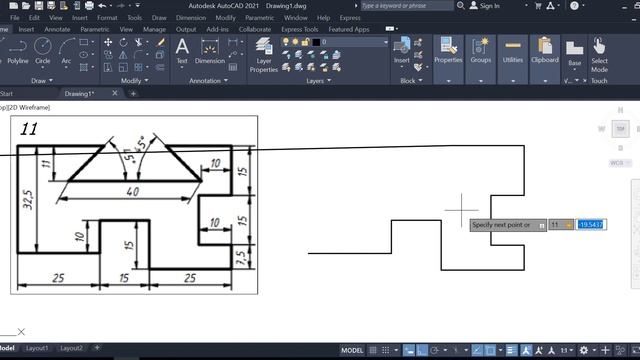The height and width of the screenshot is (360, 640).
Task: Select the Polyline tool
Action: (18, 51)
